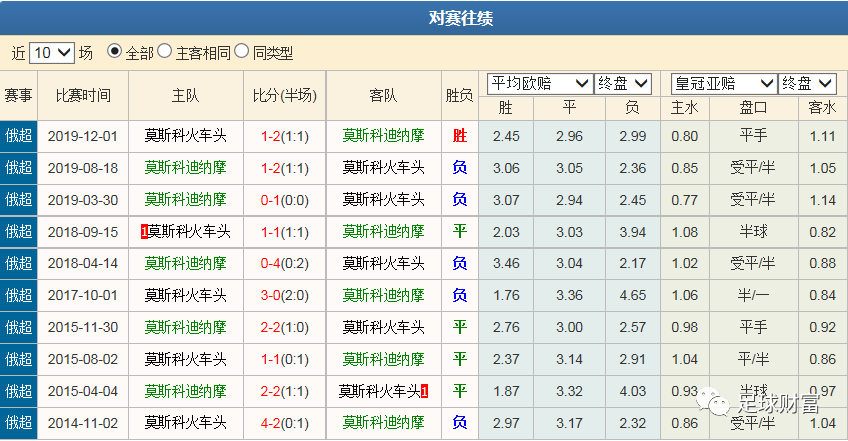This screenshot has height=441, width=848.
Task: Click handicap 平手 in the 2019-12-01 row
Action: point(753,136)
